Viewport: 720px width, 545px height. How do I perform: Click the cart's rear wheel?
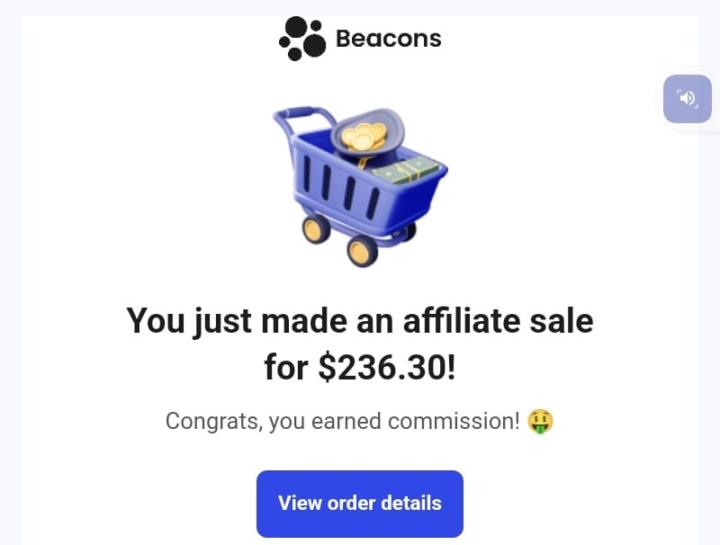317,229
